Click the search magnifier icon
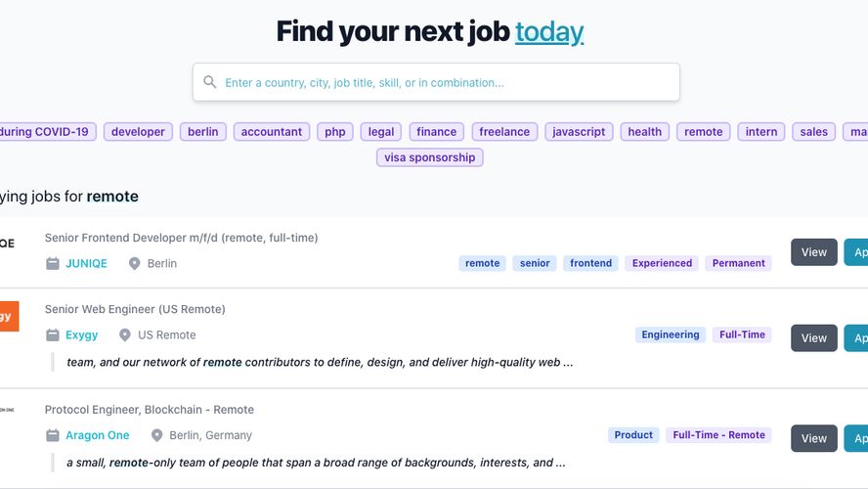The image size is (868, 489). click(209, 82)
